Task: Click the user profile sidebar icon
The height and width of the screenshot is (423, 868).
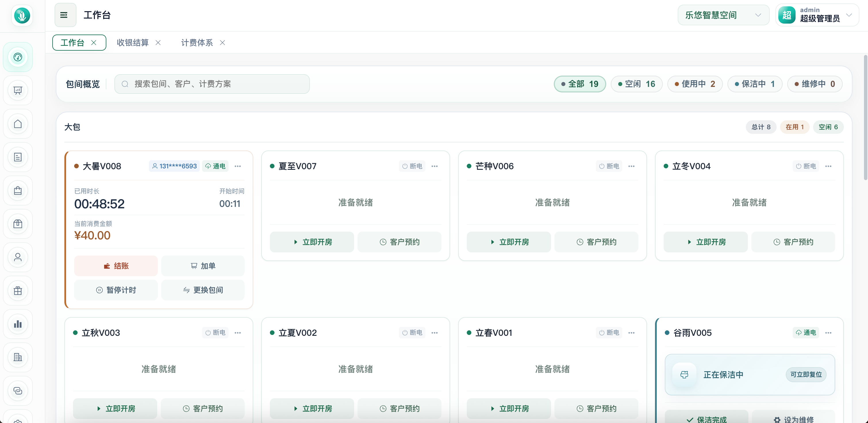Action: (x=18, y=257)
